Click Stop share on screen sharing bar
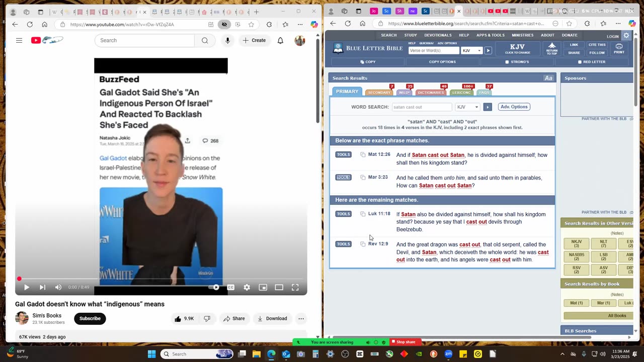This screenshot has width=644, height=362. click(x=406, y=342)
